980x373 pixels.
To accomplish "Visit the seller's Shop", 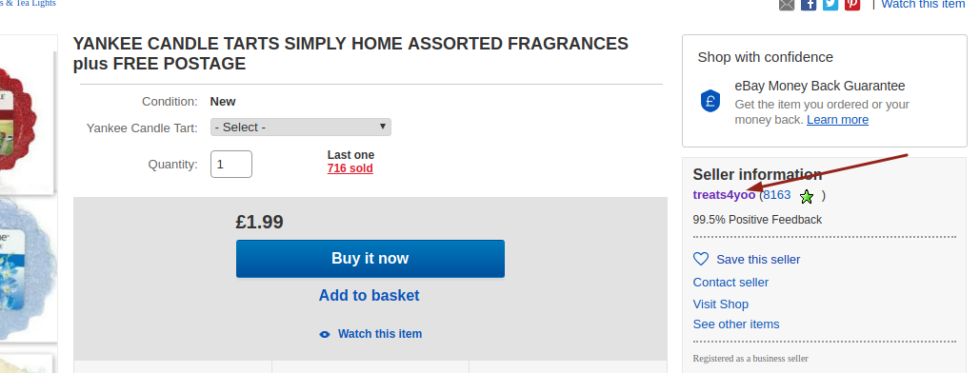I will coord(721,304).
